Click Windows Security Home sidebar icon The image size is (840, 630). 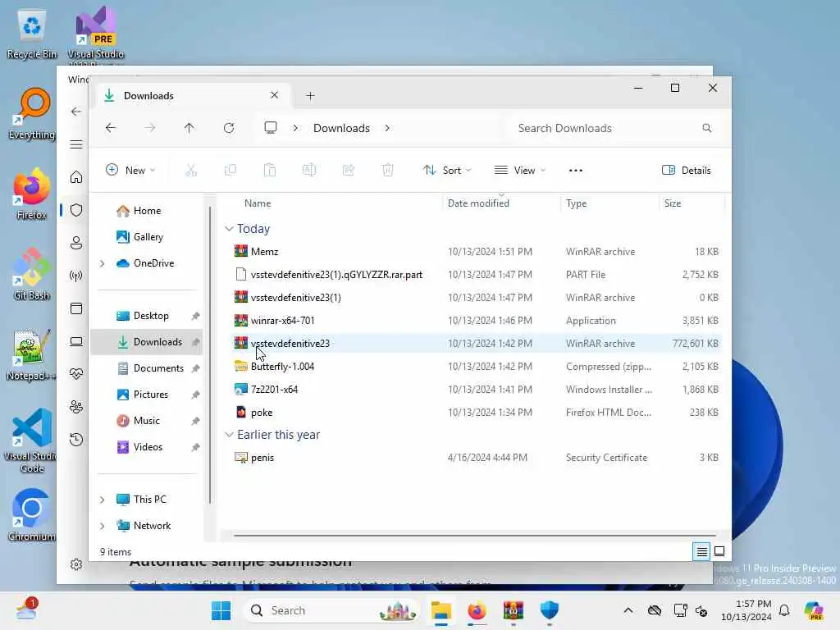point(76,177)
